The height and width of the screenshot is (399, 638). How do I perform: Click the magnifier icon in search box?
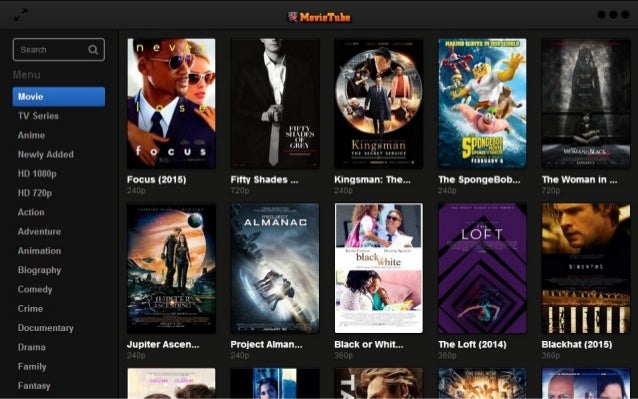point(93,50)
